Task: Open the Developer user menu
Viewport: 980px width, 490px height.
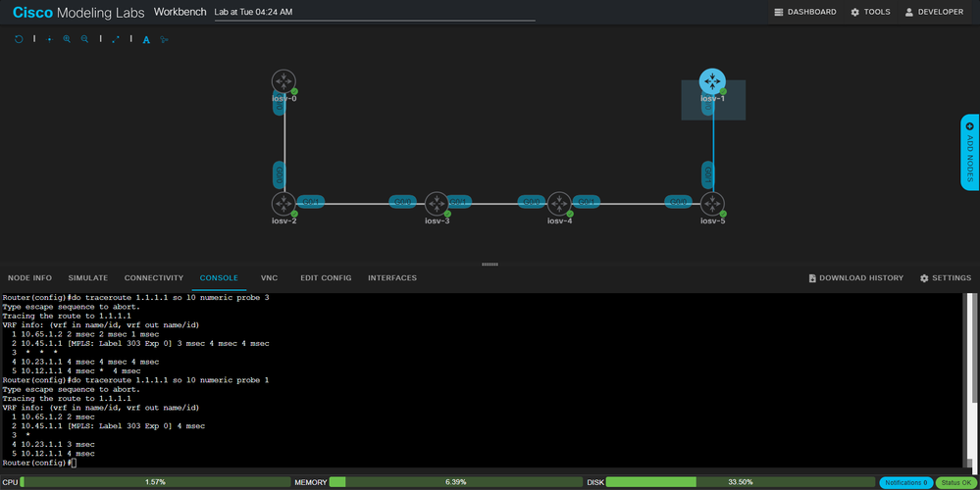Action: 934,12
